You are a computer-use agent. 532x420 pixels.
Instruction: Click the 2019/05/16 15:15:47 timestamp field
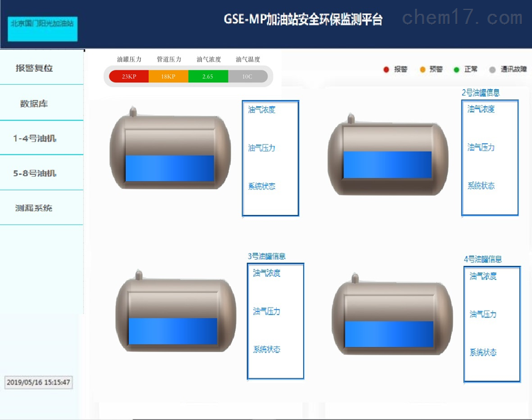(x=38, y=382)
